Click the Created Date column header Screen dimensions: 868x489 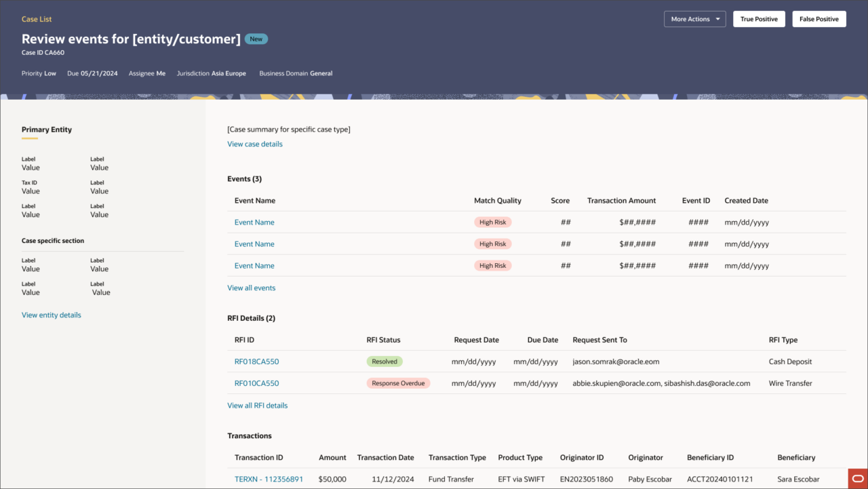point(747,201)
